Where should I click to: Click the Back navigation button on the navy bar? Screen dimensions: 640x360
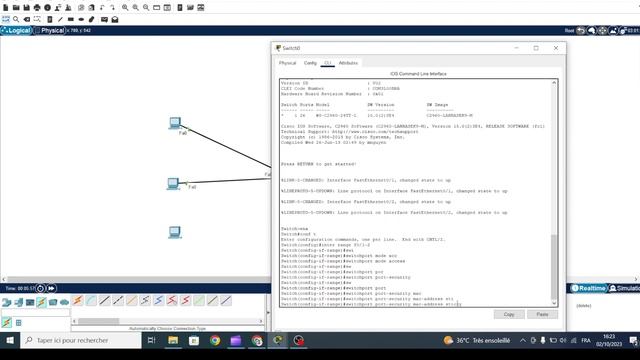(580, 31)
